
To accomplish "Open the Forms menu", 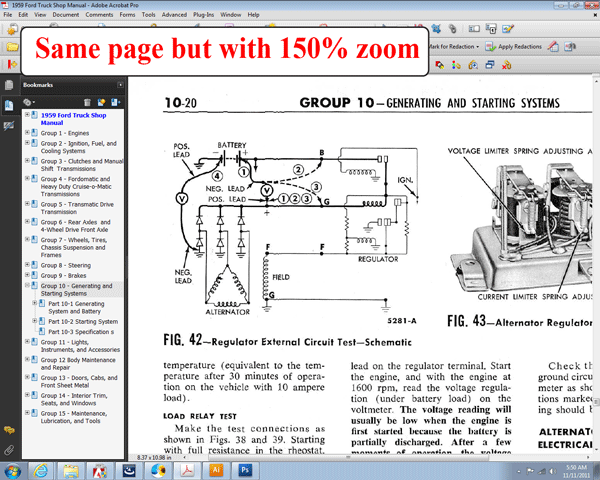I will pyautogui.click(x=127, y=15).
